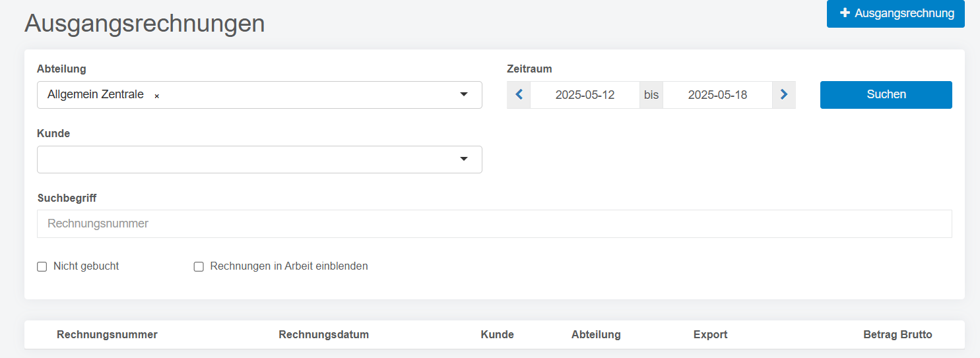Viewport: 980px width, 358px height.
Task: Click the plus icon on Ausgangsrechnung button
Action: [x=845, y=13]
